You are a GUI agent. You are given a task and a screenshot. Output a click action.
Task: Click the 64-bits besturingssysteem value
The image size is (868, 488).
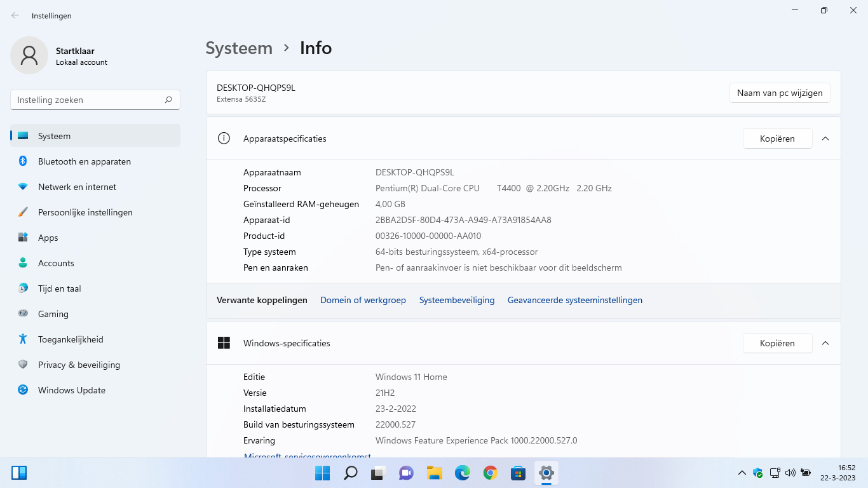(457, 252)
